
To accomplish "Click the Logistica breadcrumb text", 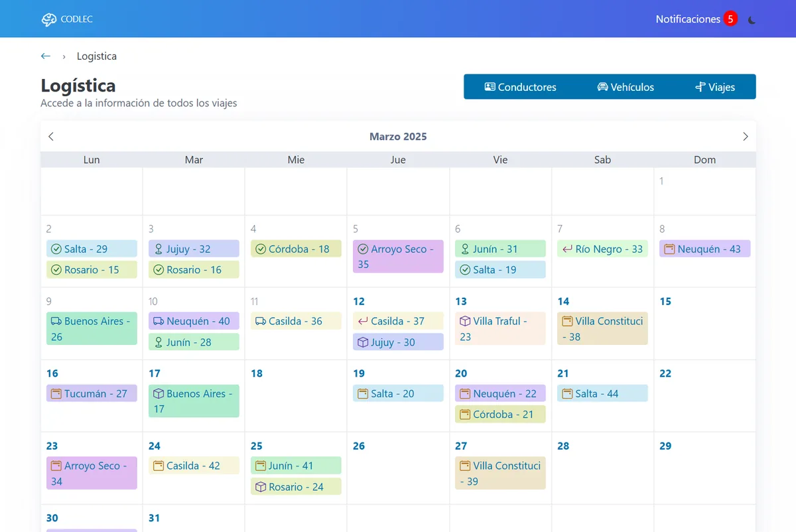I will point(97,56).
